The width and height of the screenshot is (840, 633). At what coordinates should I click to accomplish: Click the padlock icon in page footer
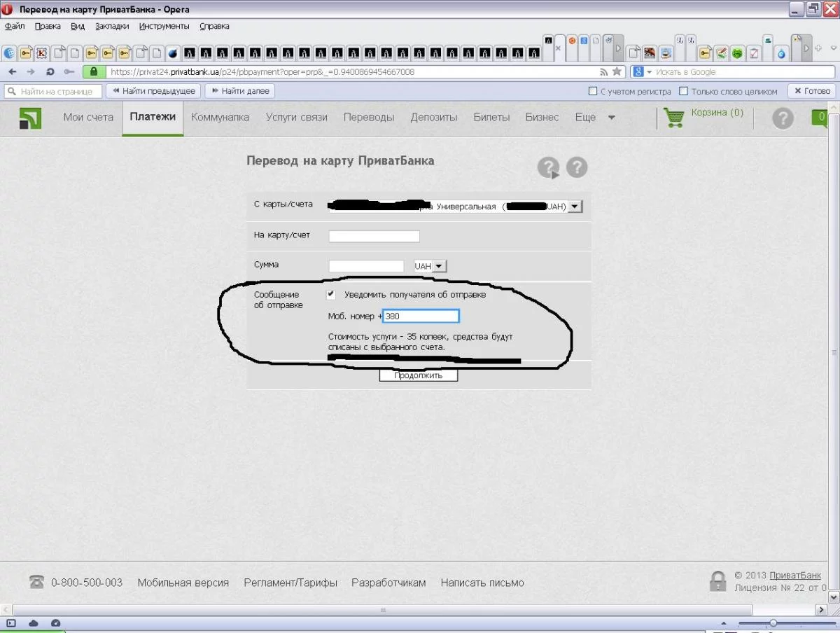[717, 581]
